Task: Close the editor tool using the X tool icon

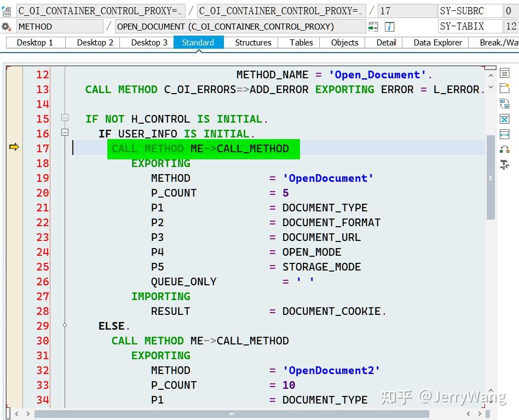Action: [505, 72]
